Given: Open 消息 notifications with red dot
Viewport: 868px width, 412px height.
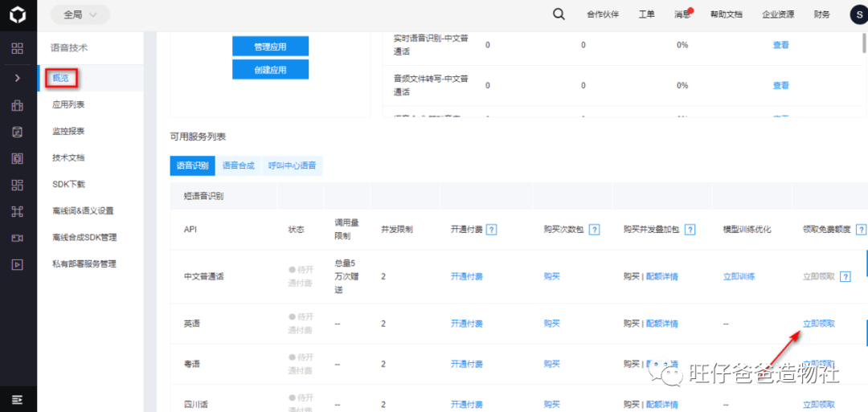Looking at the screenshot, I should coord(682,15).
